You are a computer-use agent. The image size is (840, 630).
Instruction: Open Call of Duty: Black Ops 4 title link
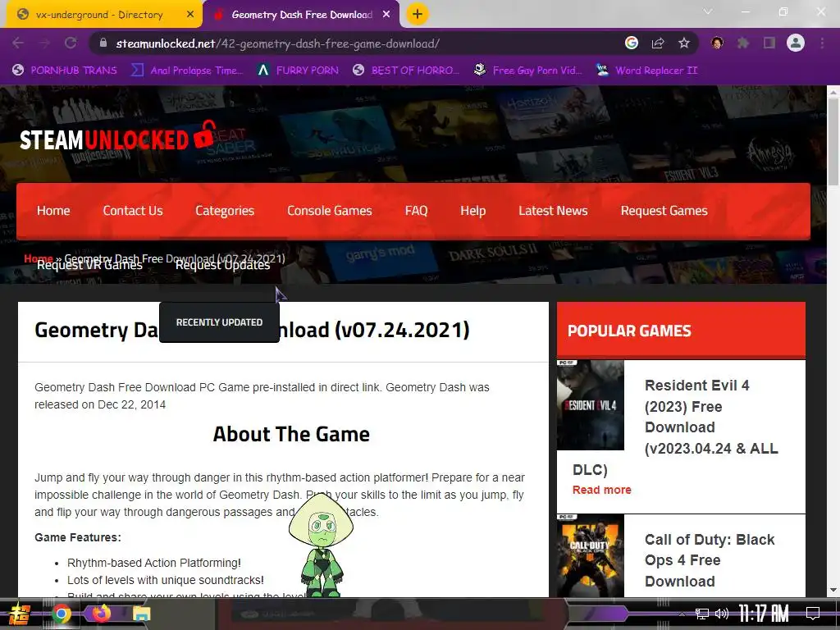point(710,560)
